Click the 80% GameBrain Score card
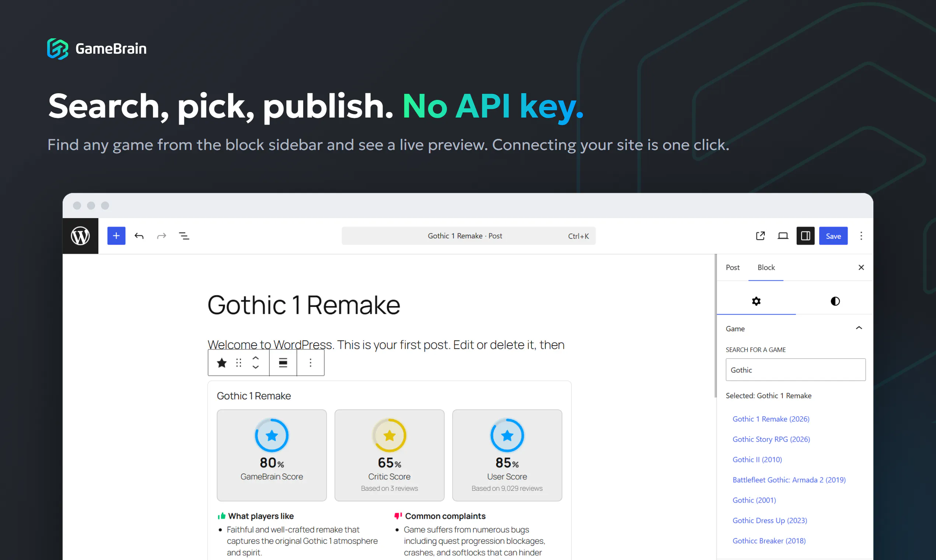 point(272,455)
